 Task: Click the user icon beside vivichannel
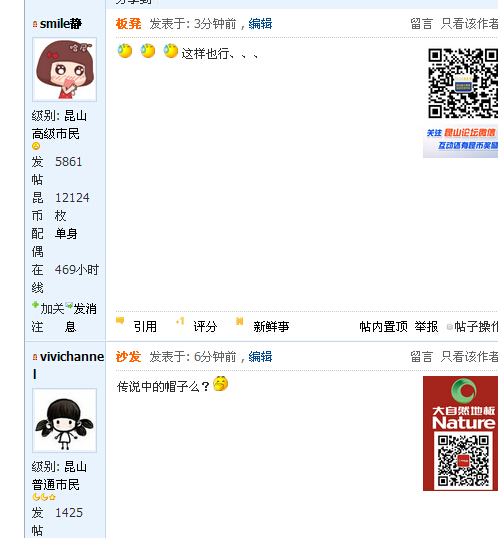[35, 357]
